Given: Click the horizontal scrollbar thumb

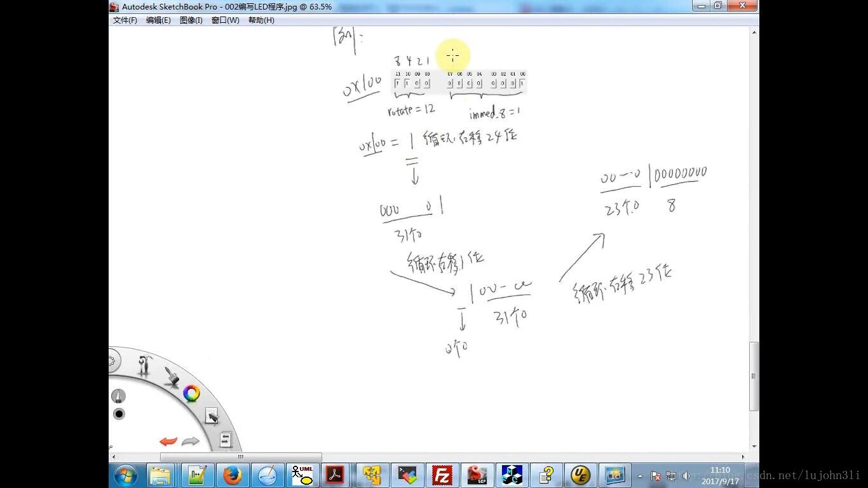Looking at the screenshot, I should pos(241,457).
